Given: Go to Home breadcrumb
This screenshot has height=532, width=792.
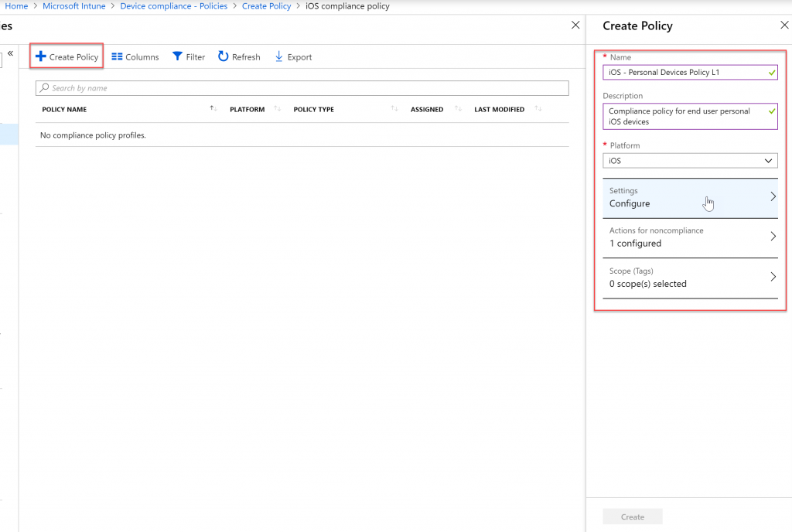Looking at the screenshot, I should coord(16,6).
